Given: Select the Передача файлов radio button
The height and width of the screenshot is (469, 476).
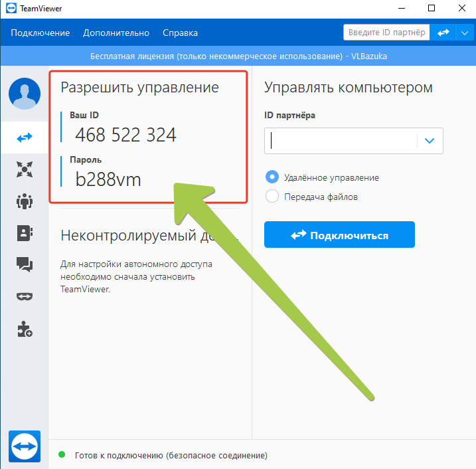Looking at the screenshot, I should 272,197.
